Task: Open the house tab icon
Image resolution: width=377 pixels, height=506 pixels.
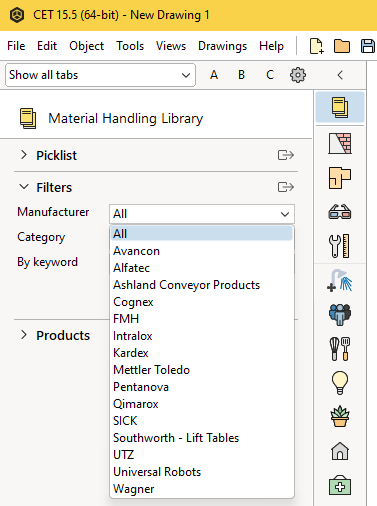Action: tap(340, 451)
